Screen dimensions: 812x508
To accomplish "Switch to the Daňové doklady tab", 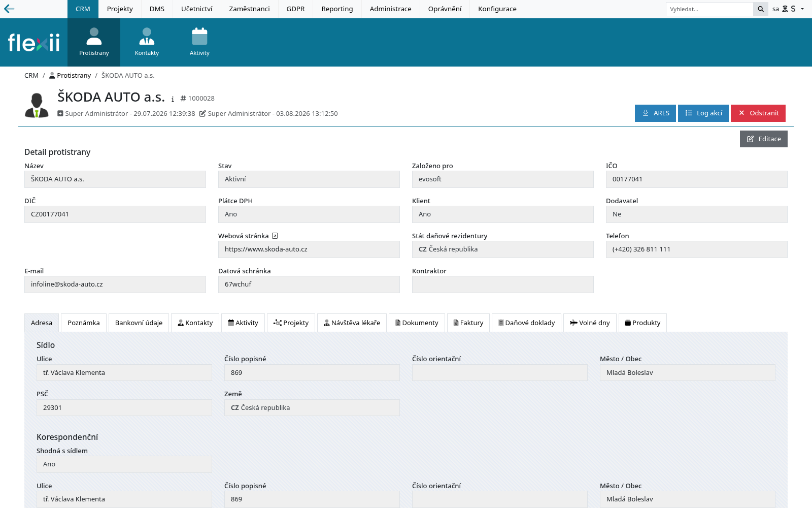I will pos(527,323).
